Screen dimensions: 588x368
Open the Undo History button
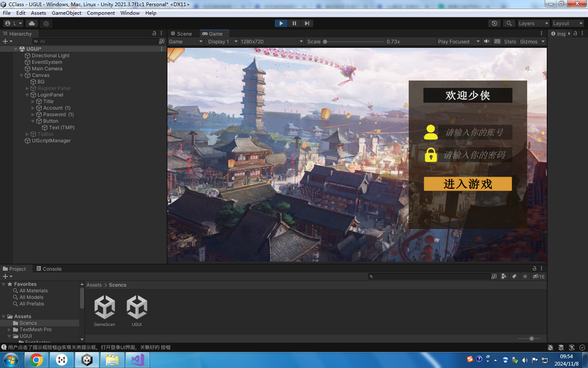[x=494, y=23]
